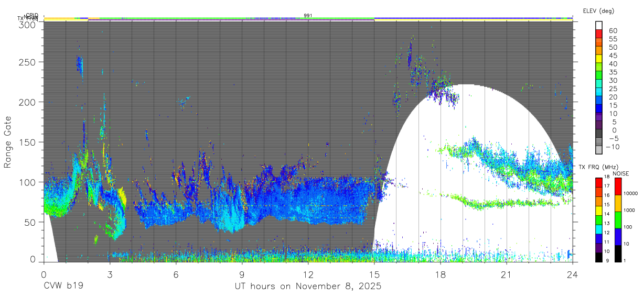Select the purple ELEV swatch between 5 and 10
The image size is (644, 297).
[x=599, y=117]
